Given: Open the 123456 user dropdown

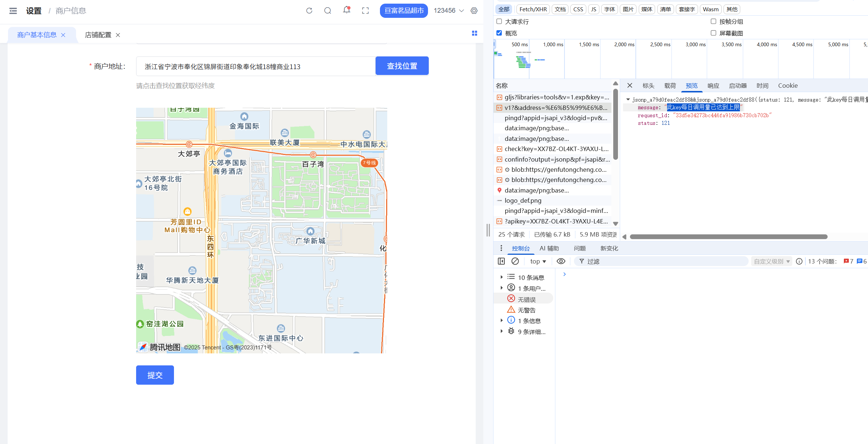Looking at the screenshot, I should [x=448, y=11].
